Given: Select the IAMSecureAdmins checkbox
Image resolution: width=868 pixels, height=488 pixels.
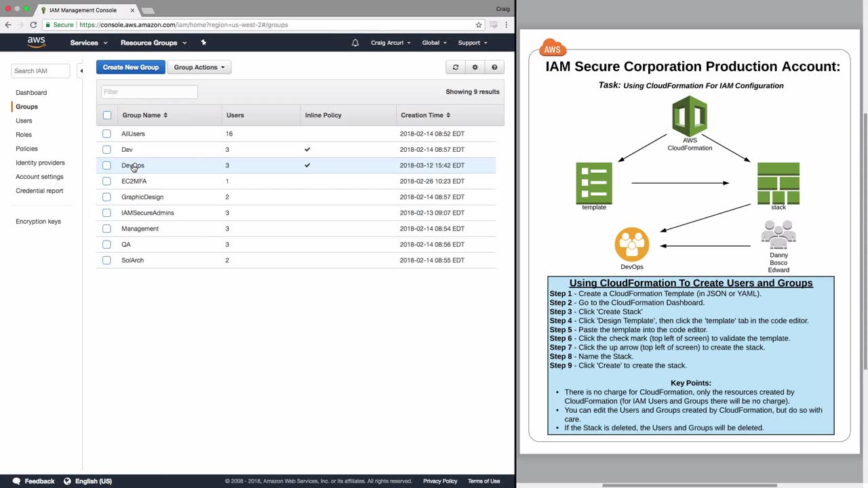Looking at the screenshot, I should point(106,213).
